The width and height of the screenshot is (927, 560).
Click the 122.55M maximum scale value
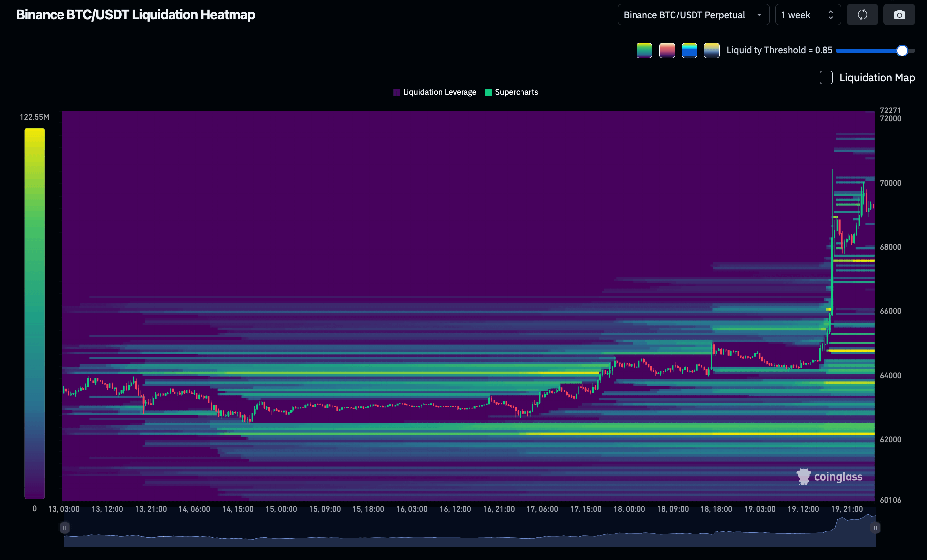(35, 117)
